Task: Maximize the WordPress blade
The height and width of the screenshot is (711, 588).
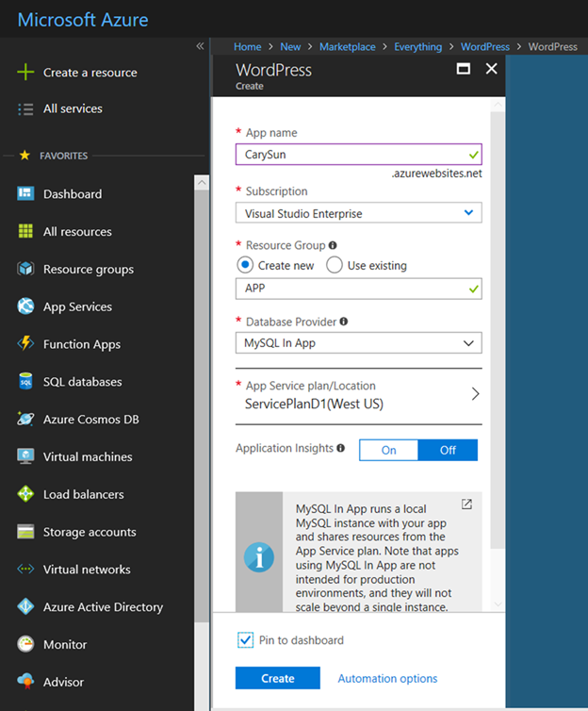Action: pos(464,69)
